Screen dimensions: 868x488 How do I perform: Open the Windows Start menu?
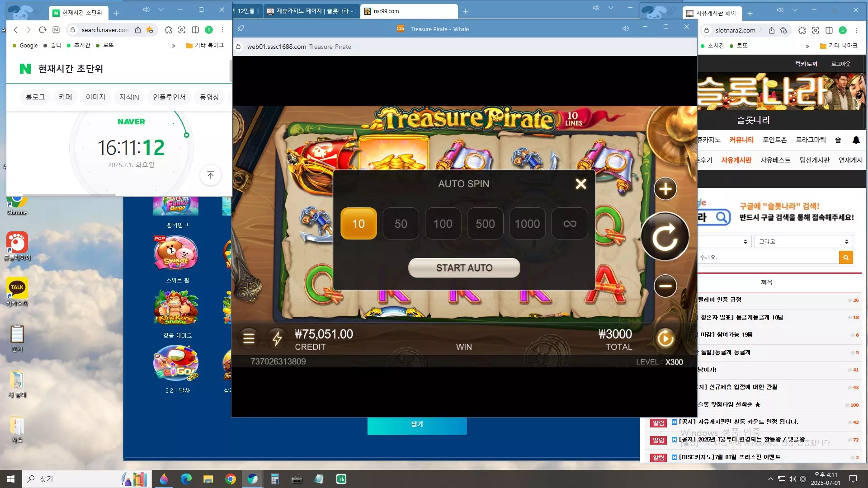pos(11,479)
